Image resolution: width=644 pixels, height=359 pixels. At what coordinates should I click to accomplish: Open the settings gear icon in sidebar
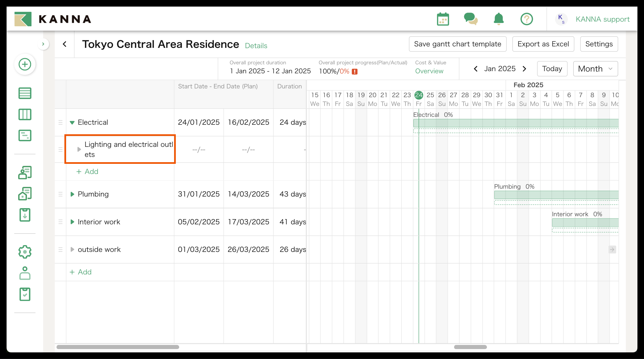click(25, 252)
